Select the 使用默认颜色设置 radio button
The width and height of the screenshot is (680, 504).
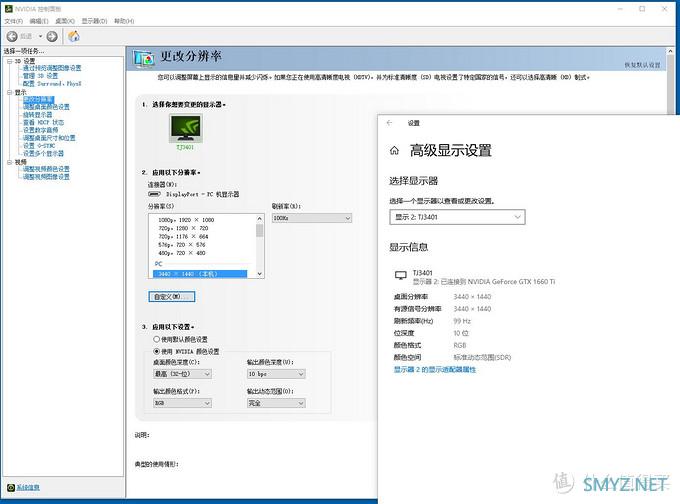(157, 339)
